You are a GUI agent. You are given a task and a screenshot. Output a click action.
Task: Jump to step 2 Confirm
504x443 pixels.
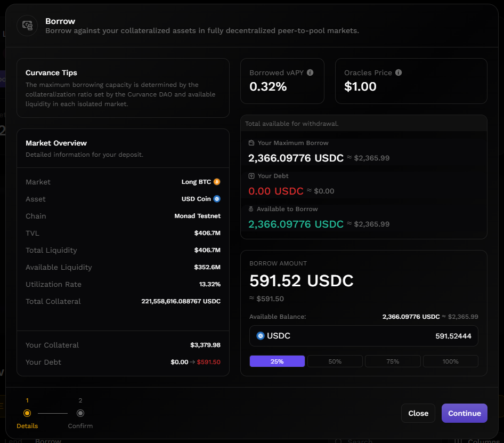click(x=80, y=413)
